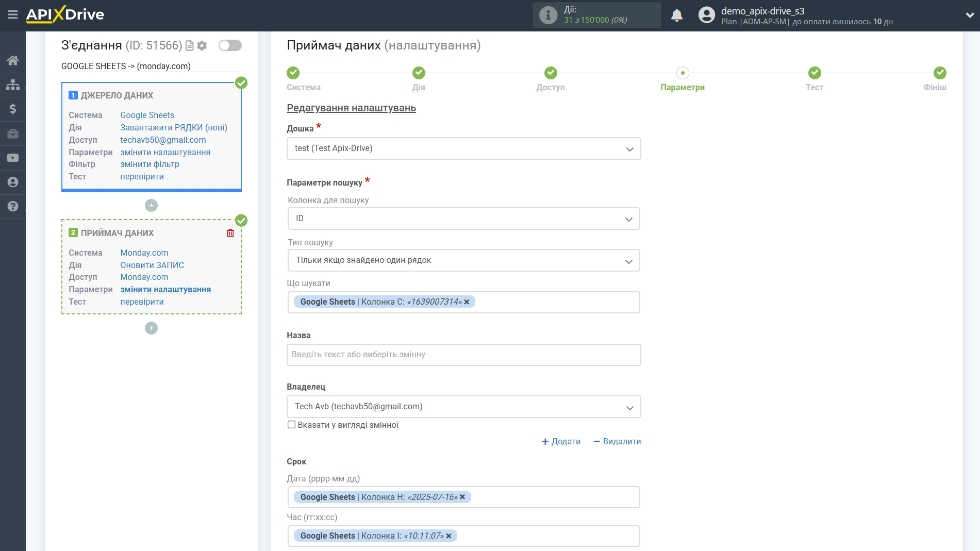This screenshot has height=551, width=980.
Task: Open the Владелец dropdown
Action: [463, 407]
